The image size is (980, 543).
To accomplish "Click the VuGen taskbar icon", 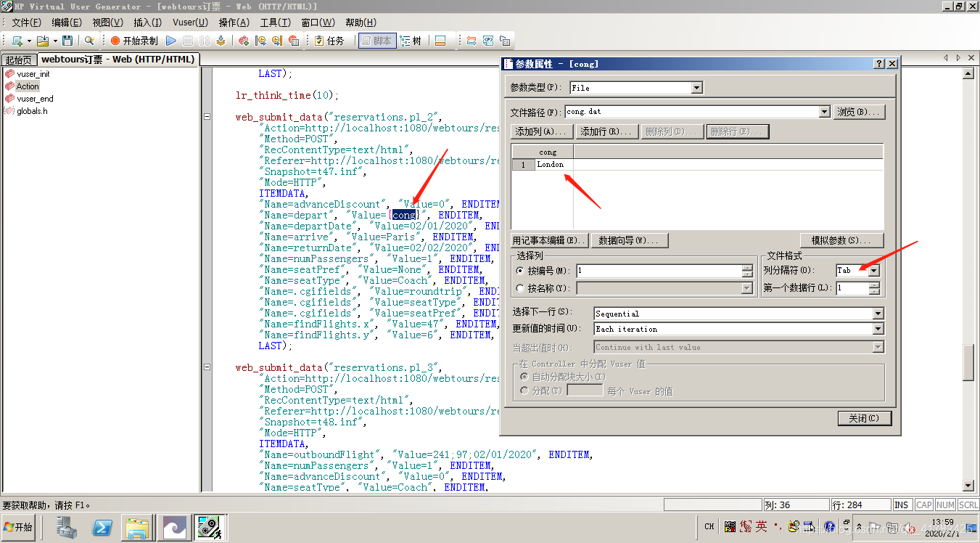I will 210,527.
